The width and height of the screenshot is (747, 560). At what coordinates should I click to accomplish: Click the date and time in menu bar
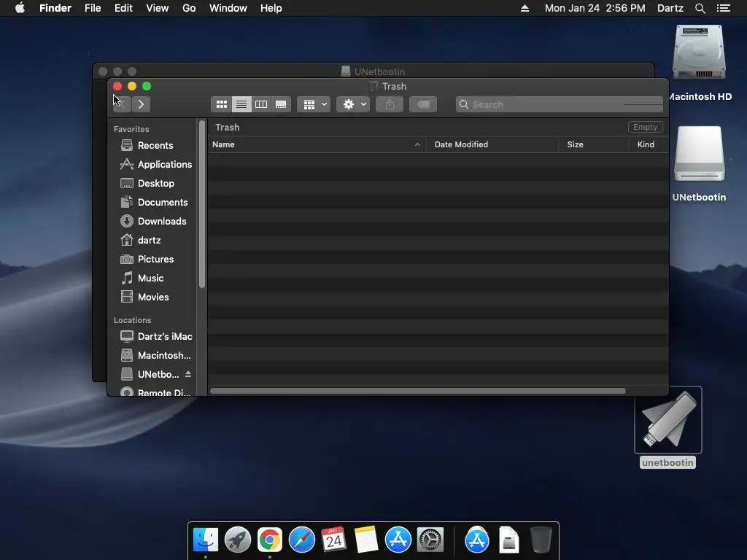595,8
